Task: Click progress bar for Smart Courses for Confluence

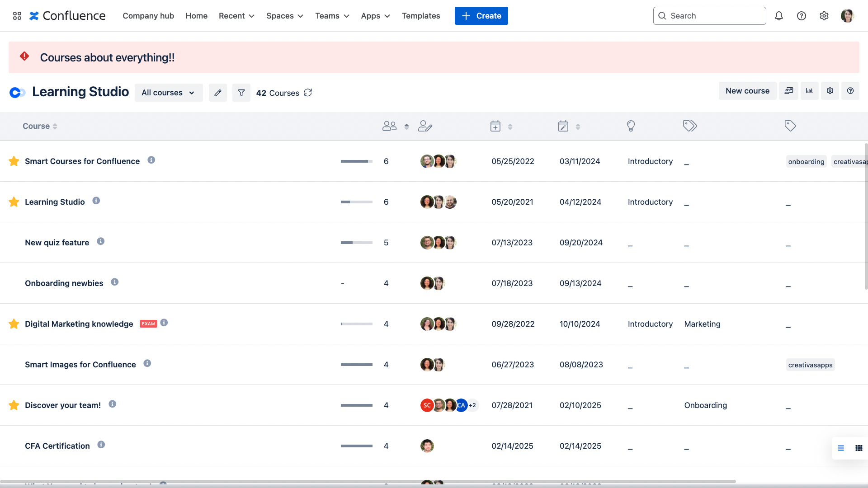Action: pos(357,161)
